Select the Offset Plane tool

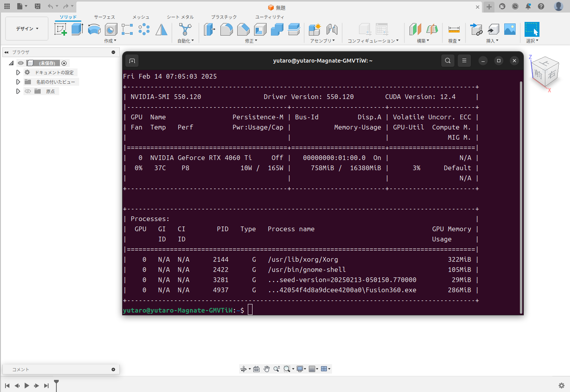[415, 29]
